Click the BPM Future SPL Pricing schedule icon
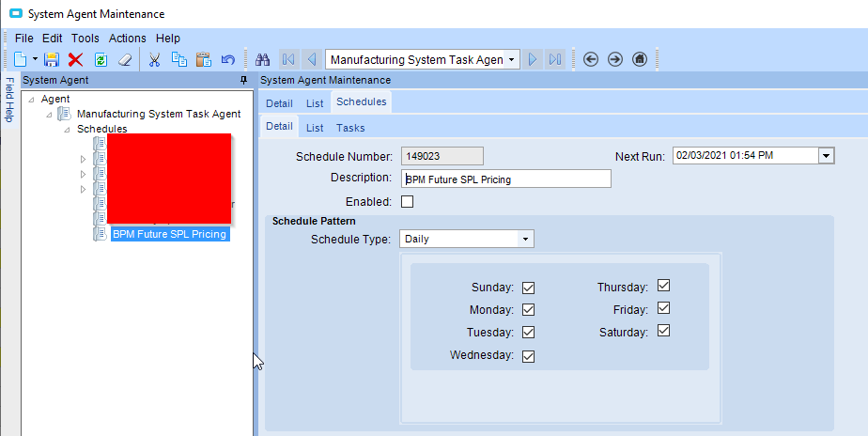868x436 pixels. click(101, 234)
